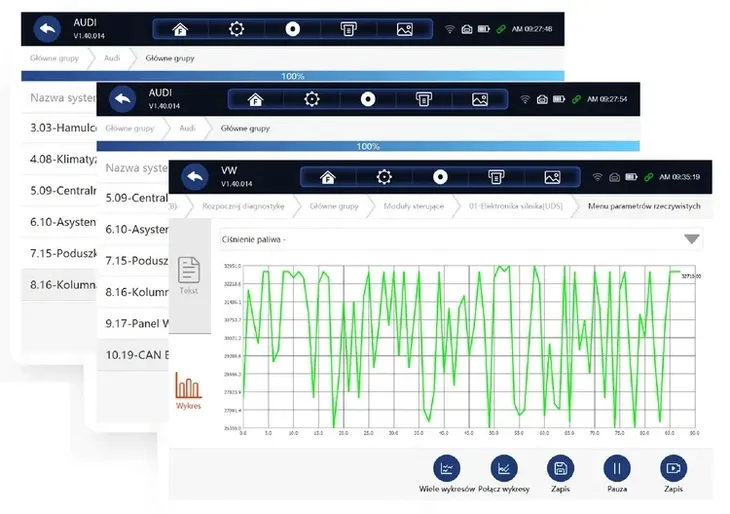Click the Wi-Fi icon in the rearmost AUDI window
730x514 pixels.
[449, 29]
